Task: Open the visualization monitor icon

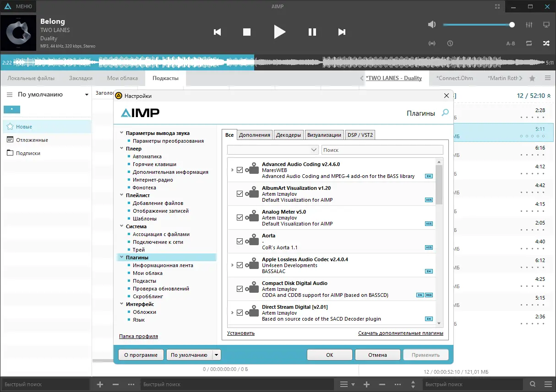Action: pos(546,25)
